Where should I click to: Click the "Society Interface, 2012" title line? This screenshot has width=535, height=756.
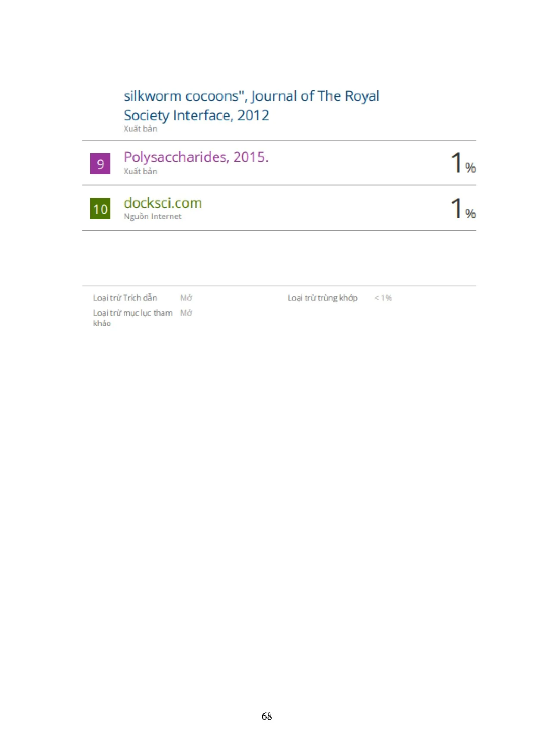(196, 116)
